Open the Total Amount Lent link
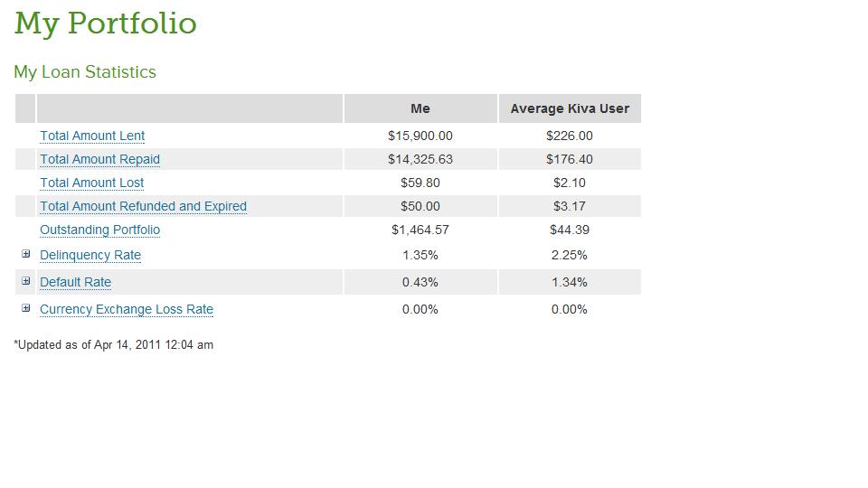The width and height of the screenshot is (868, 488). 92,136
